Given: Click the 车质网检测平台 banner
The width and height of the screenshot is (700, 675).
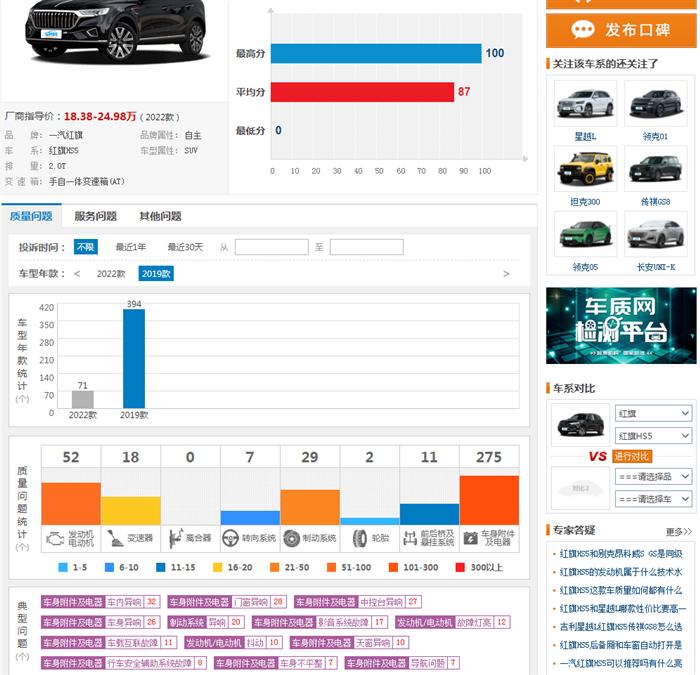Looking at the screenshot, I should click(x=621, y=325).
